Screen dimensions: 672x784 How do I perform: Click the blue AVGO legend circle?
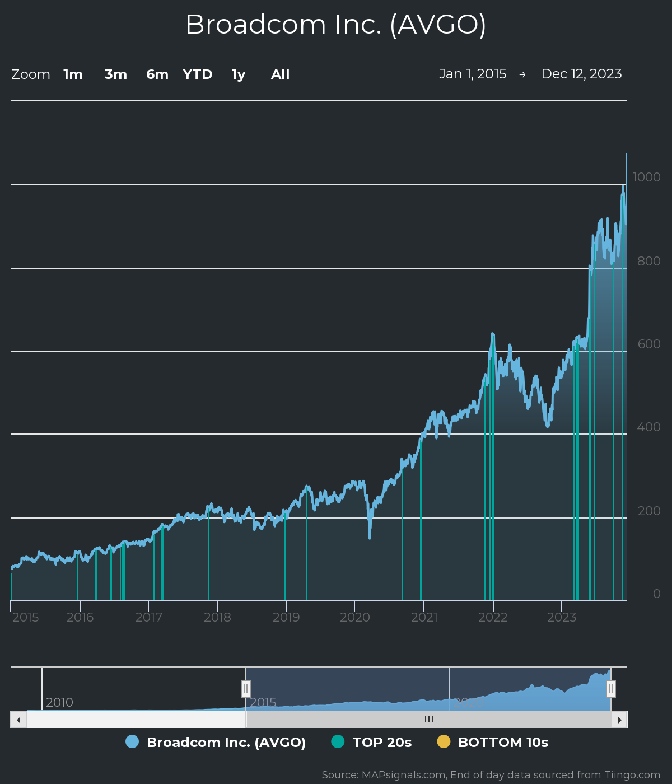(132, 742)
